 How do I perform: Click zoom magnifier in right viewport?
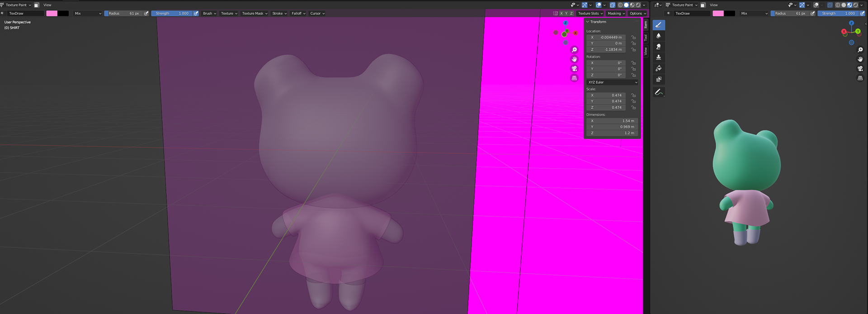pos(860,50)
